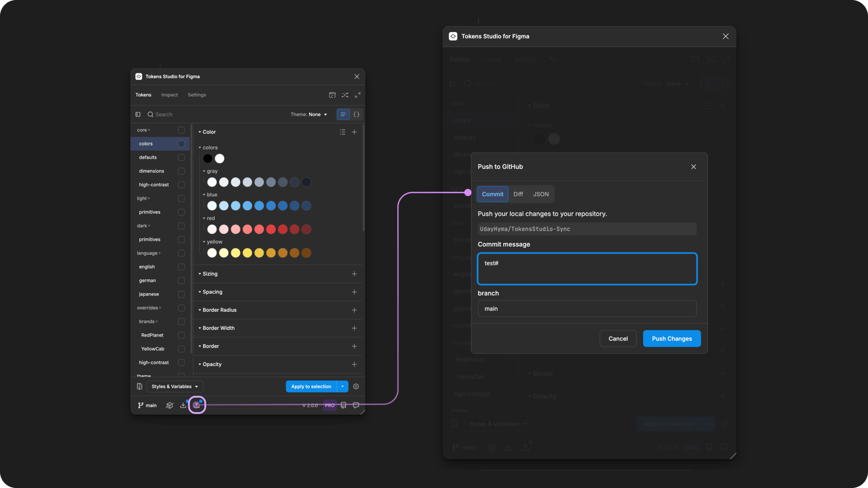The width and height of the screenshot is (868, 488).
Task: Click the tools icon beside Styles & Variables
Action: 140,387
